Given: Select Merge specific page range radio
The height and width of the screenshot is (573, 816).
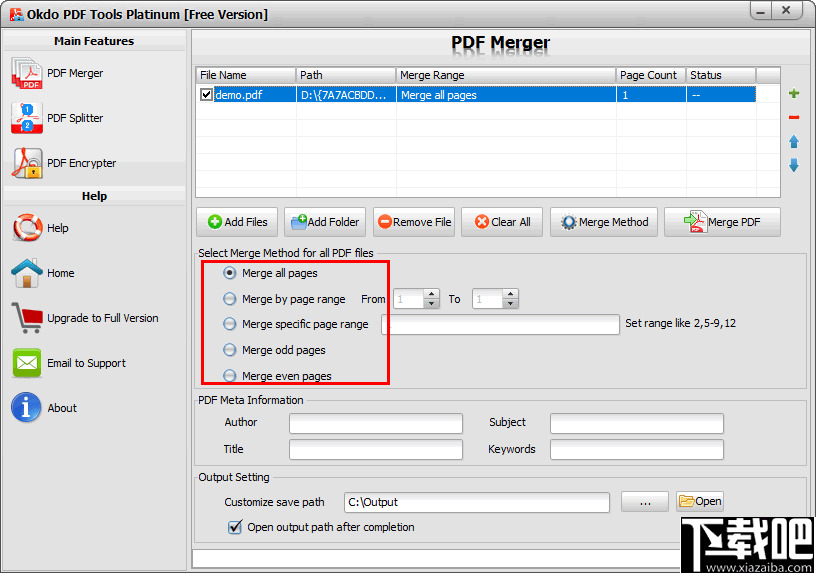Looking at the screenshot, I should (230, 324).
